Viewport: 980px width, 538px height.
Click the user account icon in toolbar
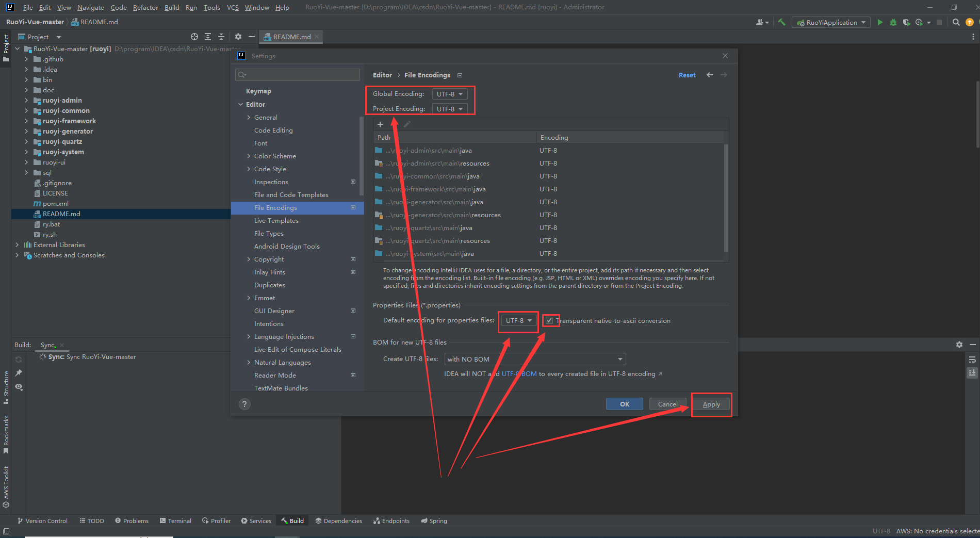[762, 22]
